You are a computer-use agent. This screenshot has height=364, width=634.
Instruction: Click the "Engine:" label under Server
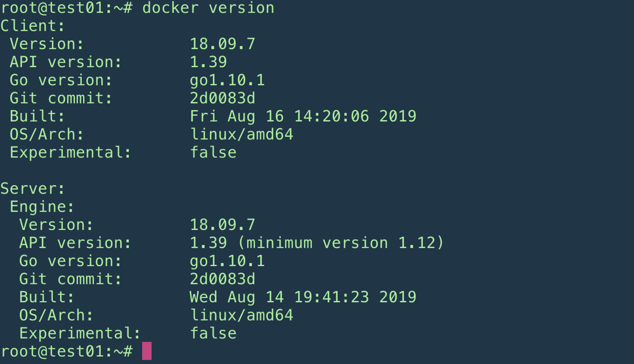pyautogui.click(x=42, y=207)
